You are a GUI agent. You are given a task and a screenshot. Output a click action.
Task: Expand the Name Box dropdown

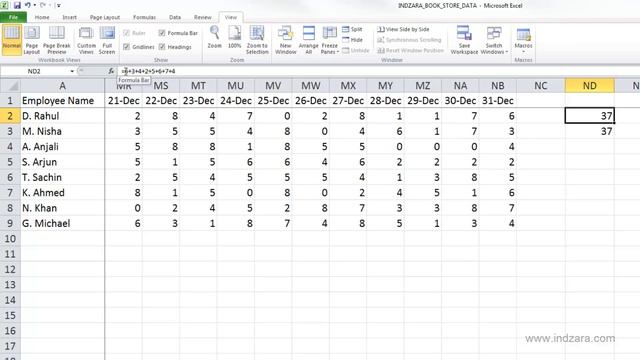(72, 71)
